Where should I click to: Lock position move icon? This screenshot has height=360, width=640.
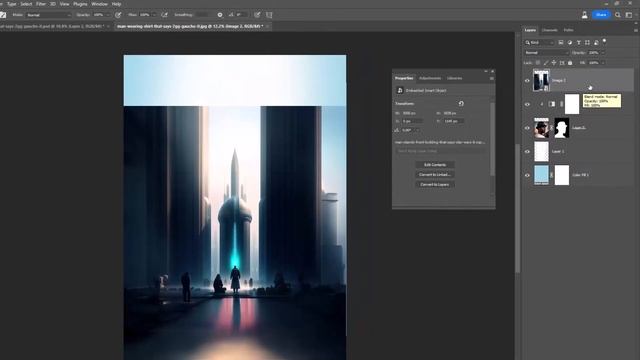[554, 63]
